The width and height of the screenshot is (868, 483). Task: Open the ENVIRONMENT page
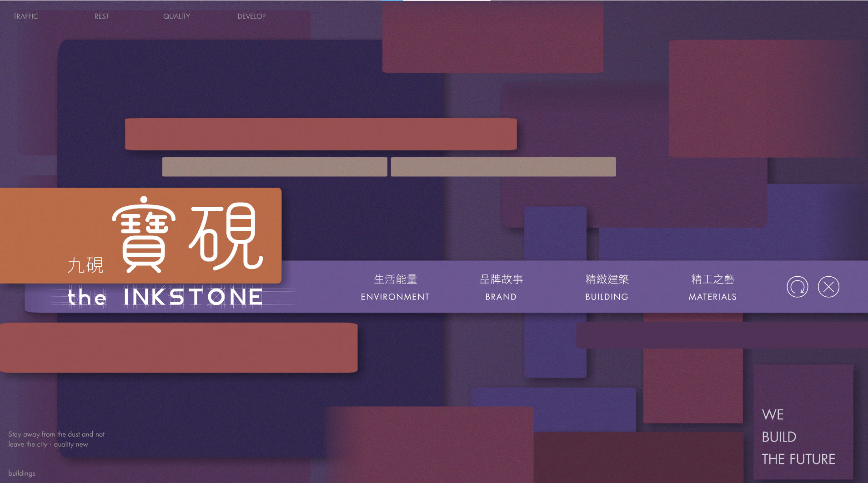tap(395, 287)
